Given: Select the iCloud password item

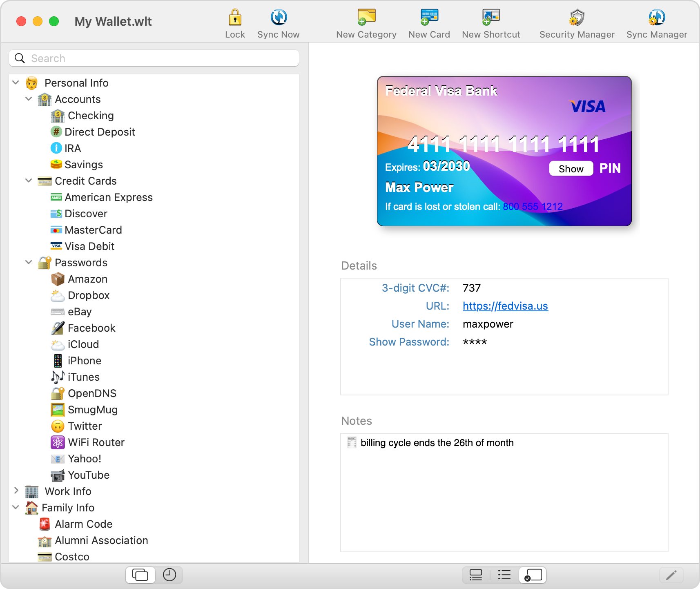Looking at the screenshot, I should [x=83, y=344].
